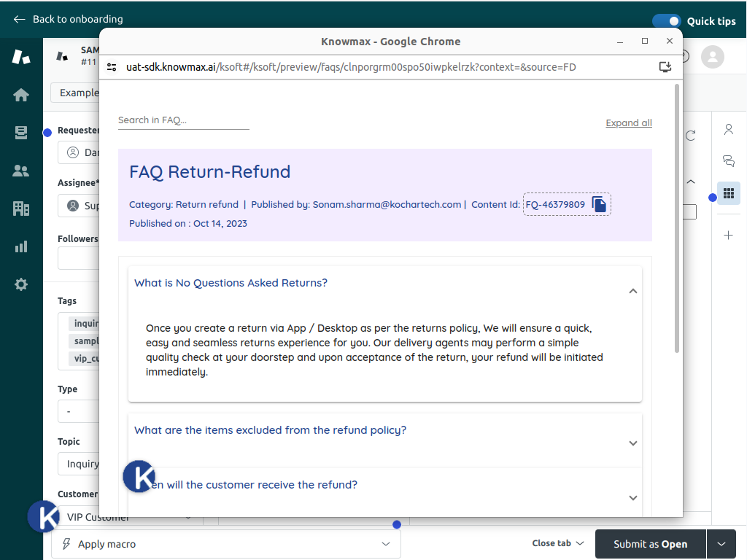Open the Views icon in left sidebar
This screenshot has width=747, height=560.
point(21,133)
